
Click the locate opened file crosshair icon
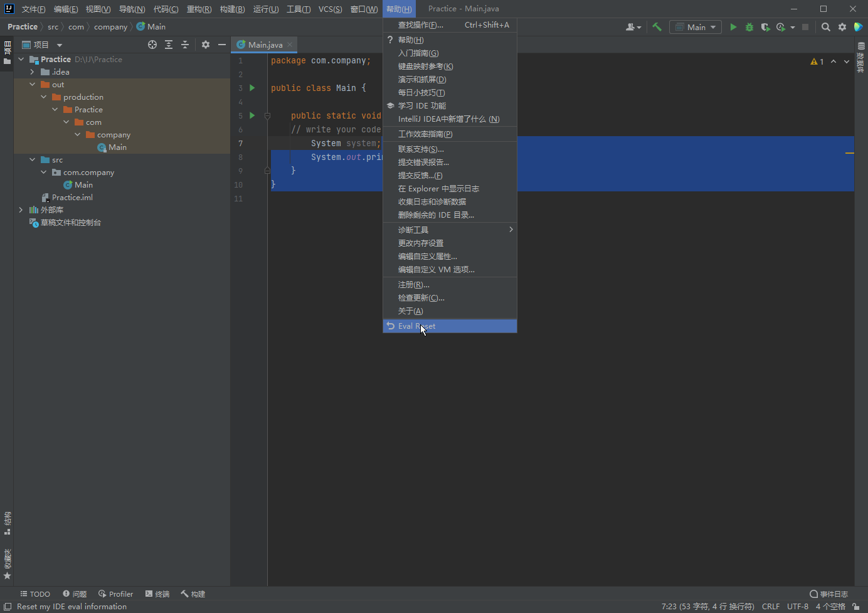point(152,45)
